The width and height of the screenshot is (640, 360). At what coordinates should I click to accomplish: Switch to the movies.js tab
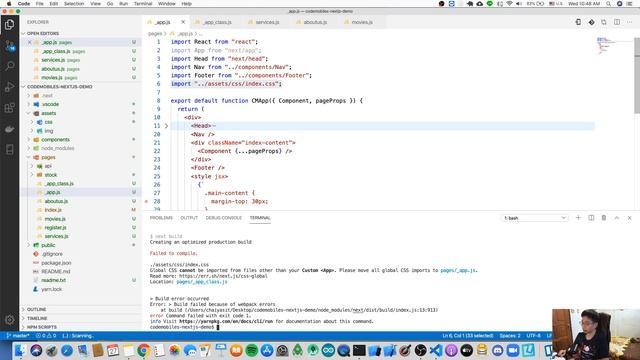click(362, 22)
